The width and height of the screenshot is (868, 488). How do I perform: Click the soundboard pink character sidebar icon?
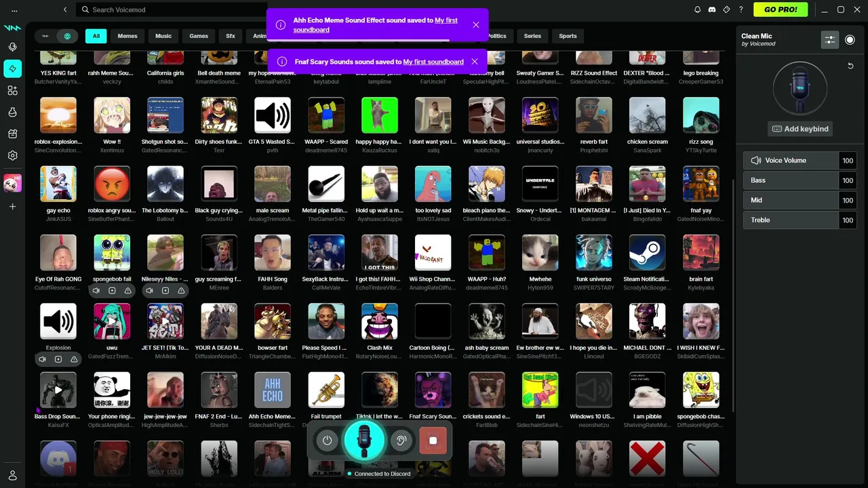tap(12, 182)
